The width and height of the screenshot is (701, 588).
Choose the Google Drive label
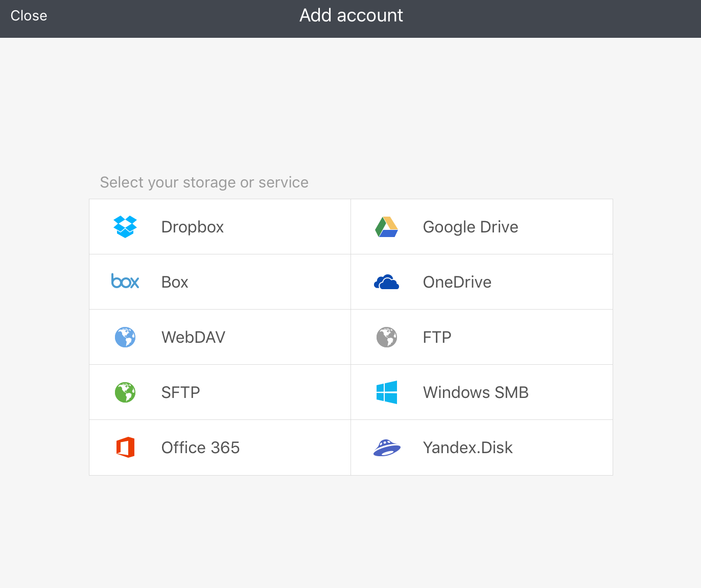point(471,227)
